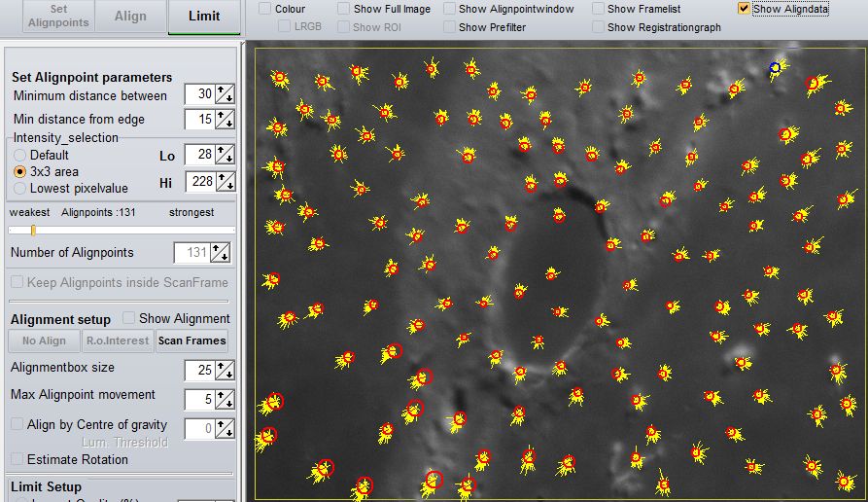Select the Lowest pixelvalue option
This screenshot has height=502, width=868.
click(20, 189)
